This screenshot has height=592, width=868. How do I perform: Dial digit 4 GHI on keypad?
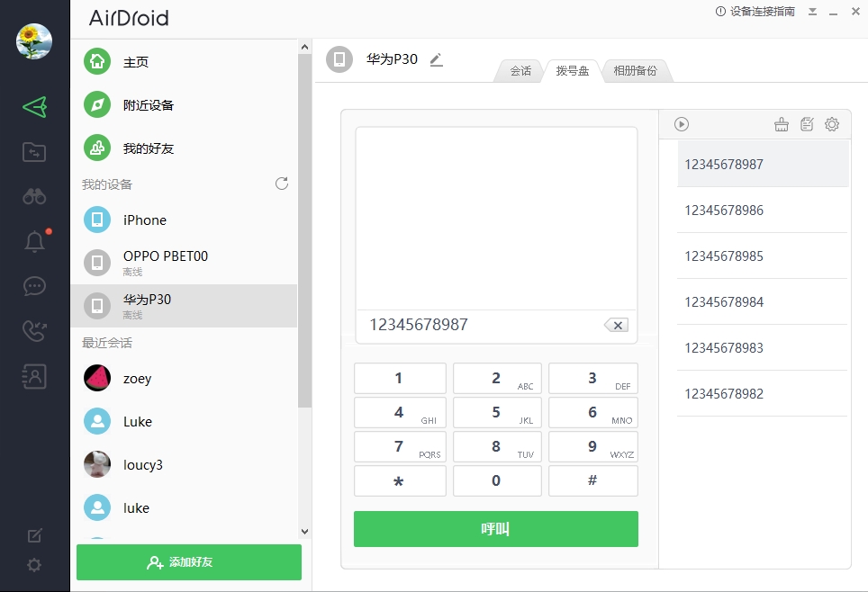(x=400, y=413)
